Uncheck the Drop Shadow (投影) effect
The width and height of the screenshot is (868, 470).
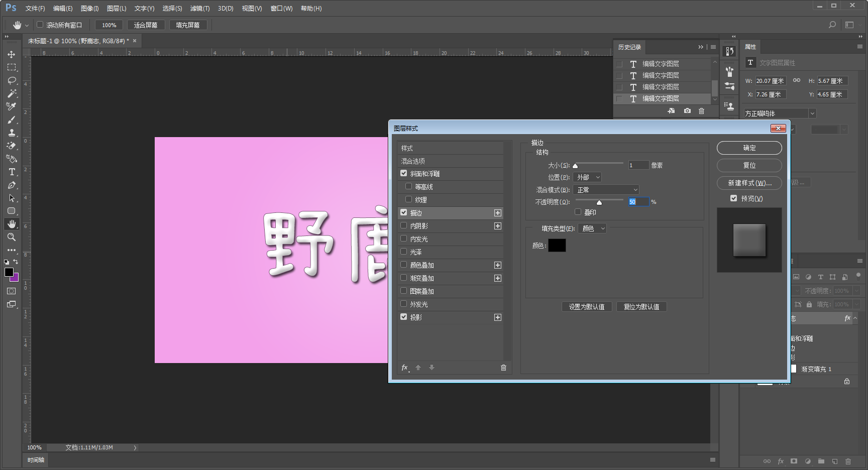[404, 317]
